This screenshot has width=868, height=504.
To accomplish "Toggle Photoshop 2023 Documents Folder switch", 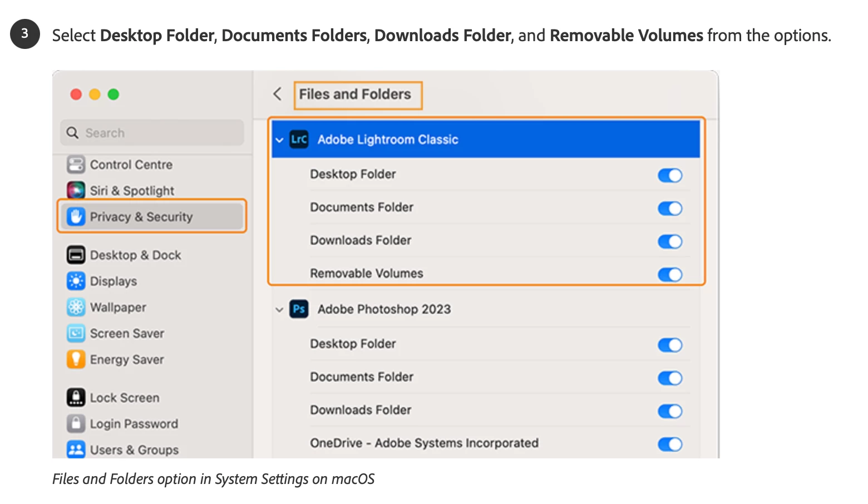I will 670,378.
